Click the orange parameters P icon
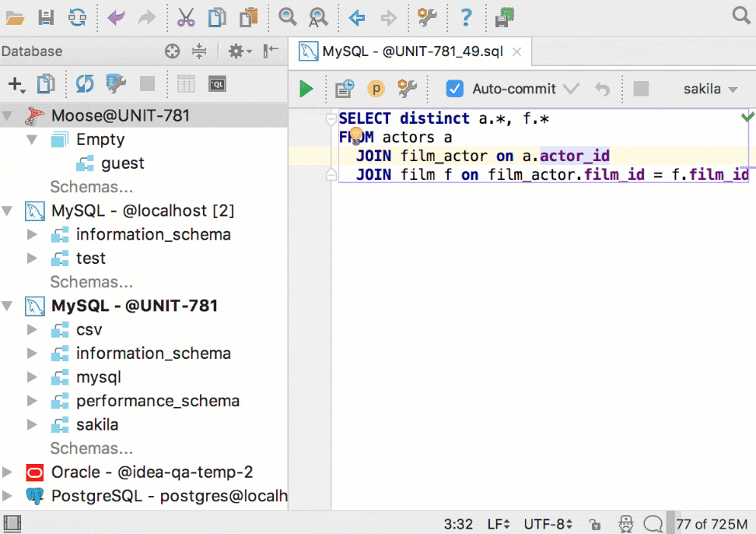The width and height of the screenshot is (756, 534). (x=376, y=89)
